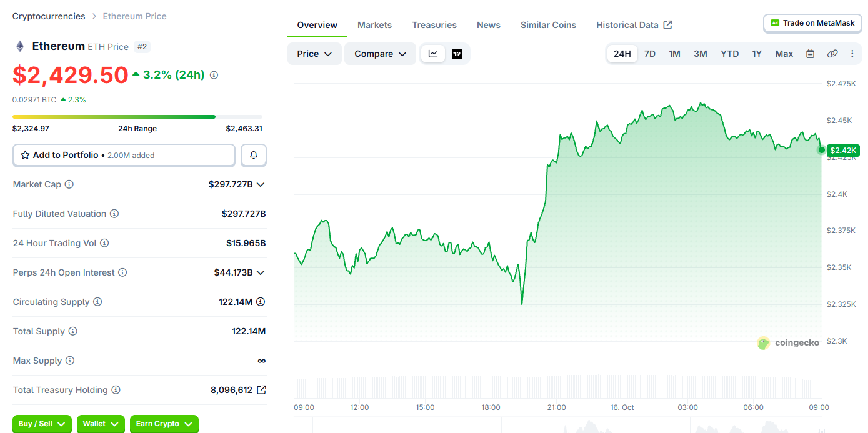The height and width of the screenshot is (433, 868).
Task: Select the 1M time range
Action: 674,54
